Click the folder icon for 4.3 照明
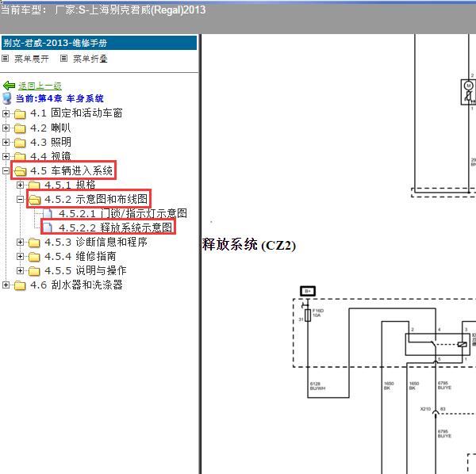The image size is (476, 474). [x=20, y=143]
